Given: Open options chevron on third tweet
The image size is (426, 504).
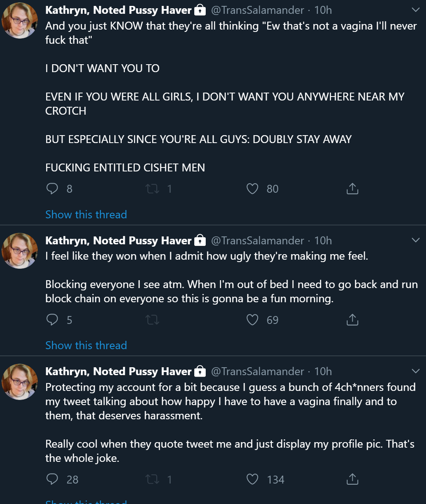Looking at the screenshot, I should point(416,371).
